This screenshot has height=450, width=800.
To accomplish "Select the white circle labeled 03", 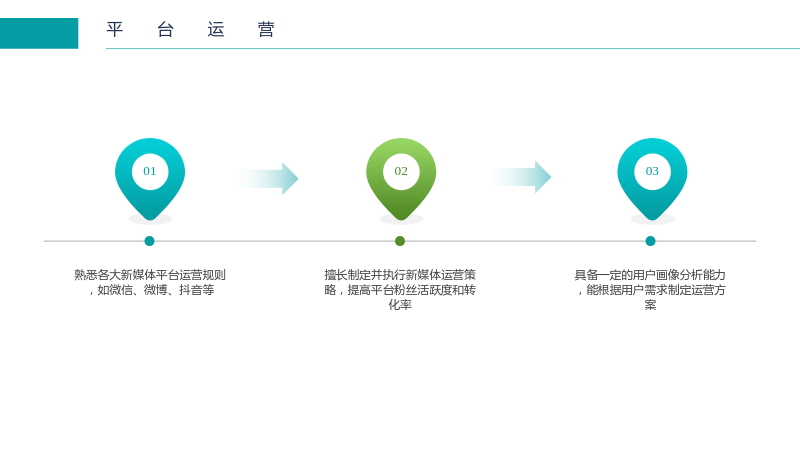I will coord(652,171).
